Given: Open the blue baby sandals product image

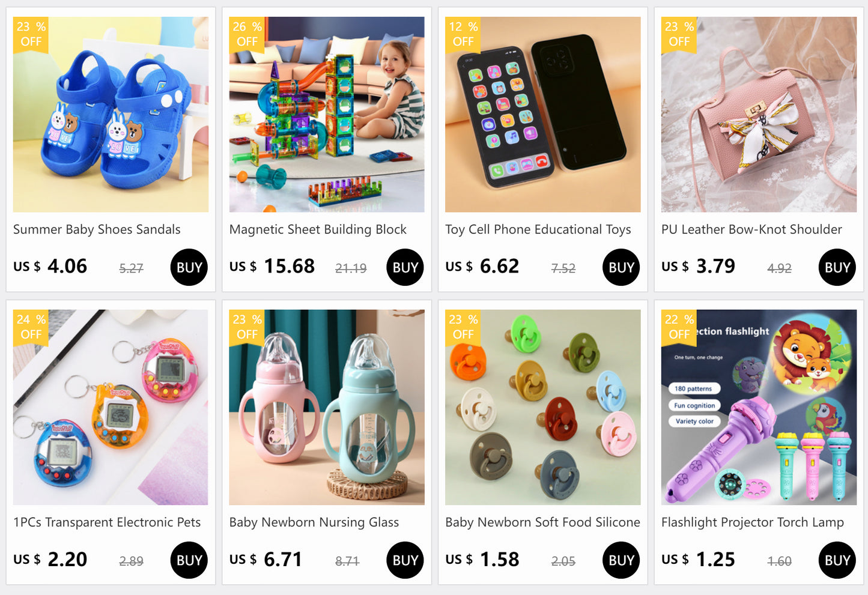Looking at the screenshot, I should pos(111,114).
